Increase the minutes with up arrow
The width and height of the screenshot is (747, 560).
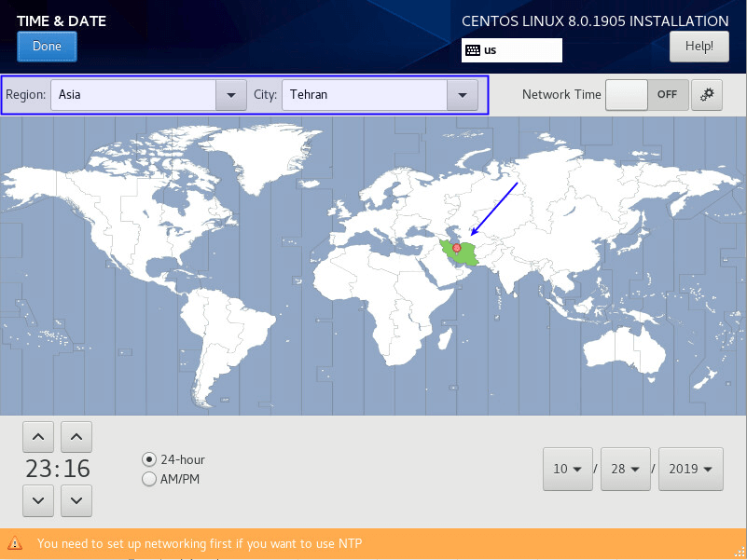(x=76, y=437)
